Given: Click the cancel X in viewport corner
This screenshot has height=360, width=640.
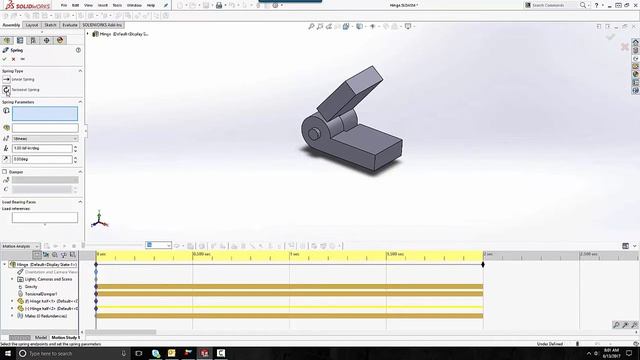Looking at the screenshot, I should [x=624, y=47].
